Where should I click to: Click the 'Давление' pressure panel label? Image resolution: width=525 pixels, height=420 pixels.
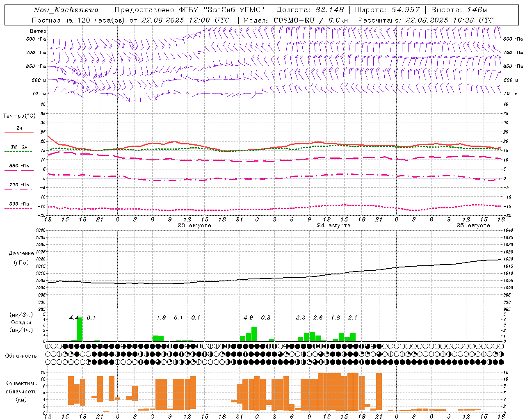(21, 253)
